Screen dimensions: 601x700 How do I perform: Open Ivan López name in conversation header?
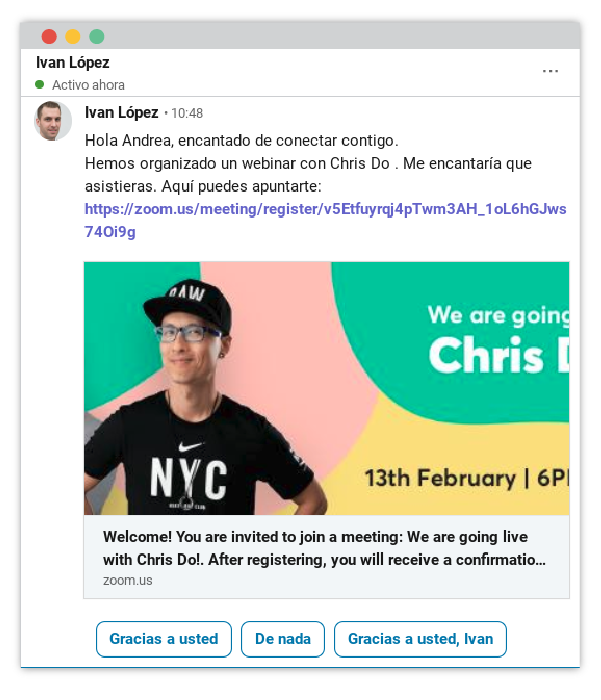tap(73, 62)
